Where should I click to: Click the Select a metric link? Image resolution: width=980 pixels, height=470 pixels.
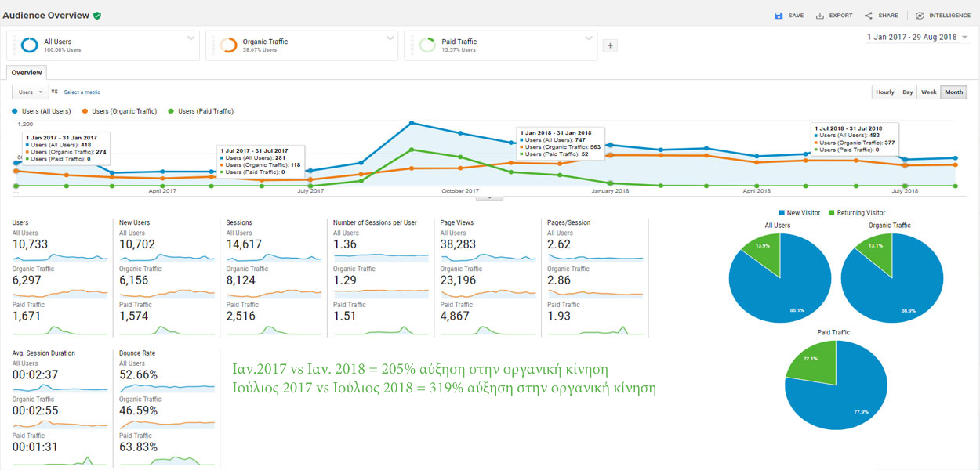pyautogui.click(x=82, y=92)
